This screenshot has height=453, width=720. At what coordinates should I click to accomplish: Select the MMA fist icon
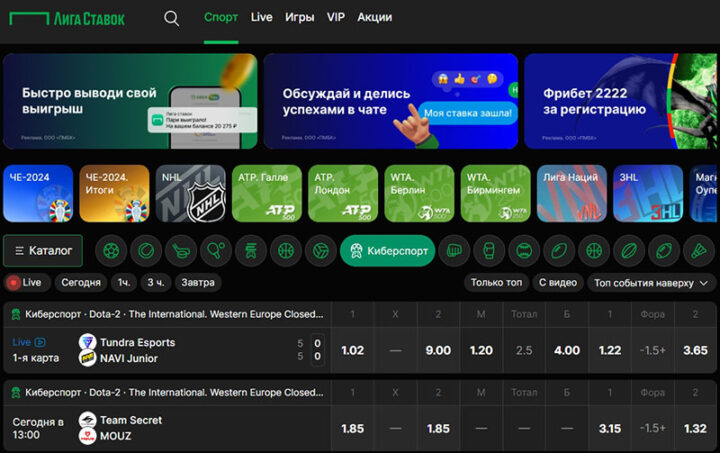[x=454, y=251]
